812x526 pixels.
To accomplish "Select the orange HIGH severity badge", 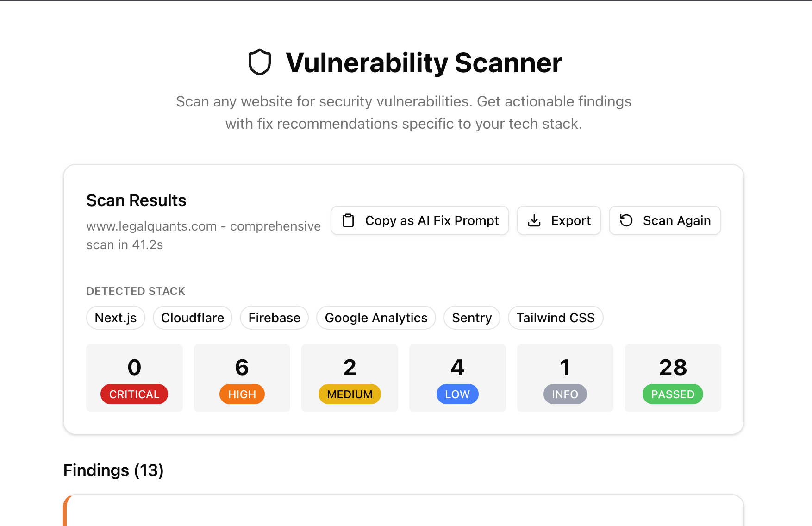I will pyautogui.click(x=242, y=394).
